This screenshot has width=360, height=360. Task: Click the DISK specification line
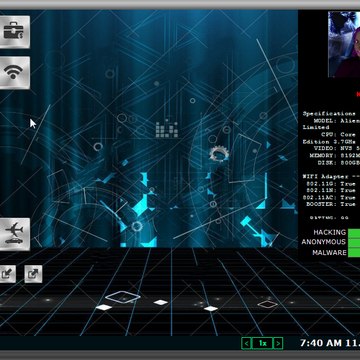[339, 162]
